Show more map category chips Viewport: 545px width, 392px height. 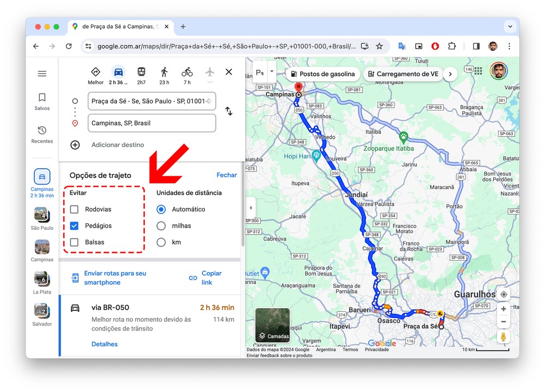click(450, 74)
